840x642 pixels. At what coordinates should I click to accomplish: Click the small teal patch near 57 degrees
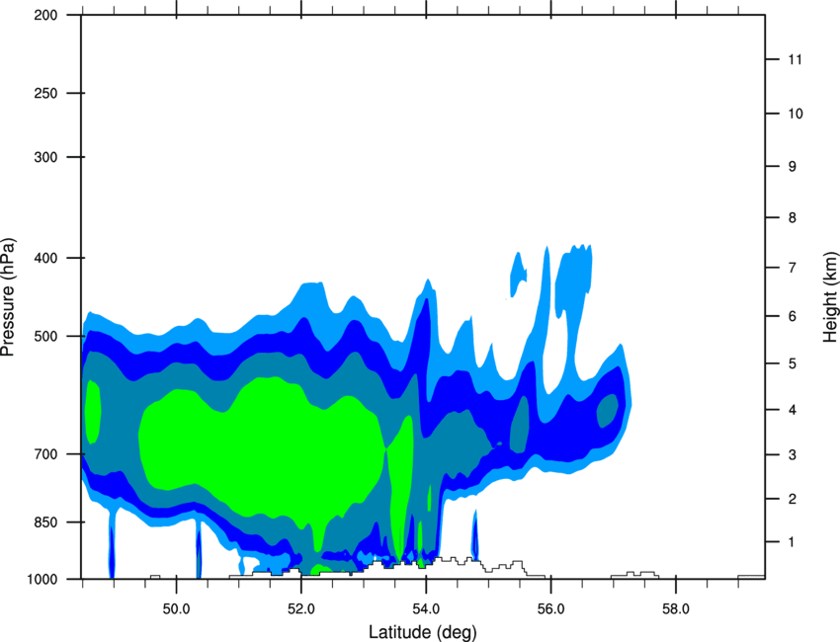click(x=608, y=410)
